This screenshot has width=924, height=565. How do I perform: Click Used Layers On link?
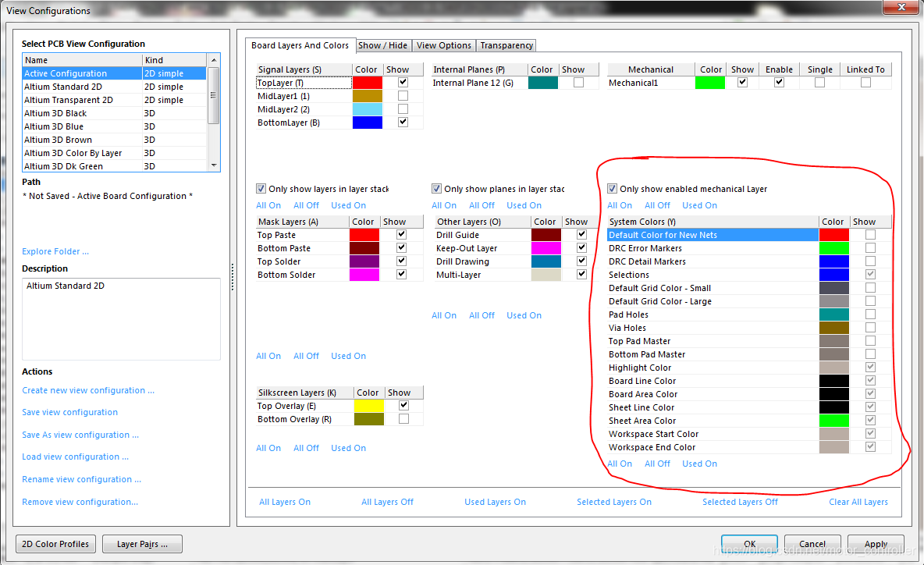(495, 502)
